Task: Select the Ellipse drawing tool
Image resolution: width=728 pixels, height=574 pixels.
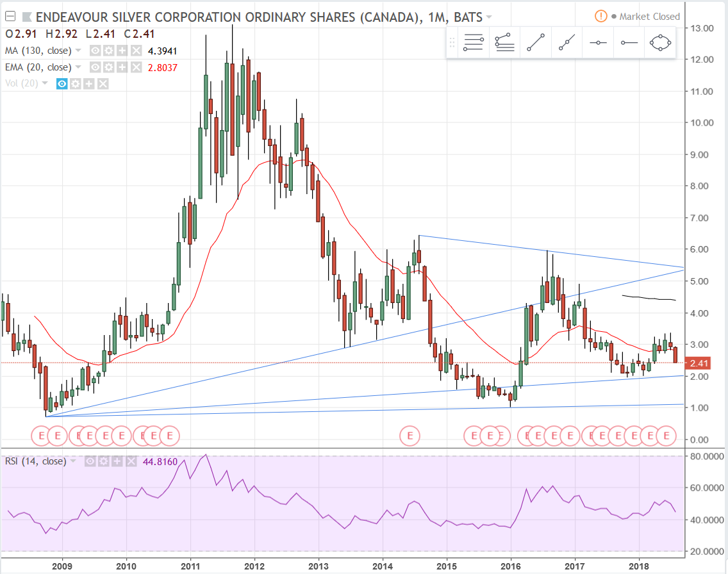Action: (x=660, y=43)
